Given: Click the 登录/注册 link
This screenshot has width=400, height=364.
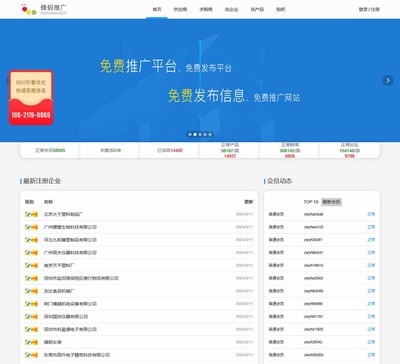Looking at the screenshot, I should [x=369, y=9].
